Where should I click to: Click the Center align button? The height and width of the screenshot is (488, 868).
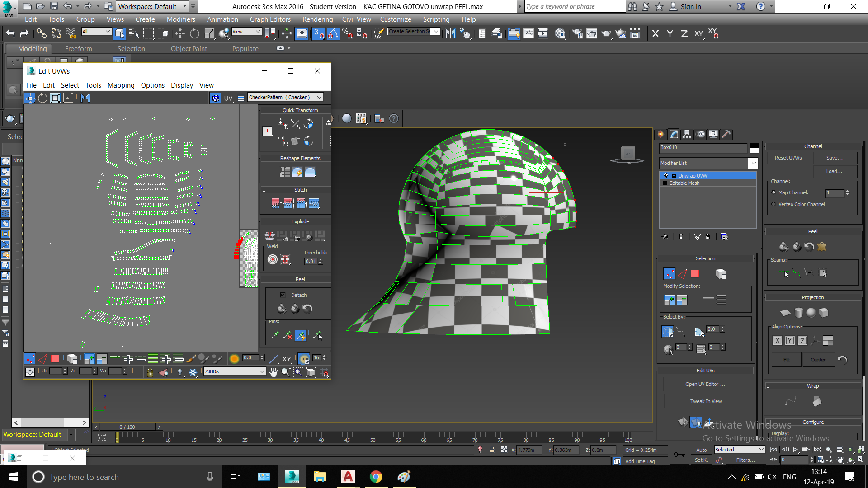818,360
